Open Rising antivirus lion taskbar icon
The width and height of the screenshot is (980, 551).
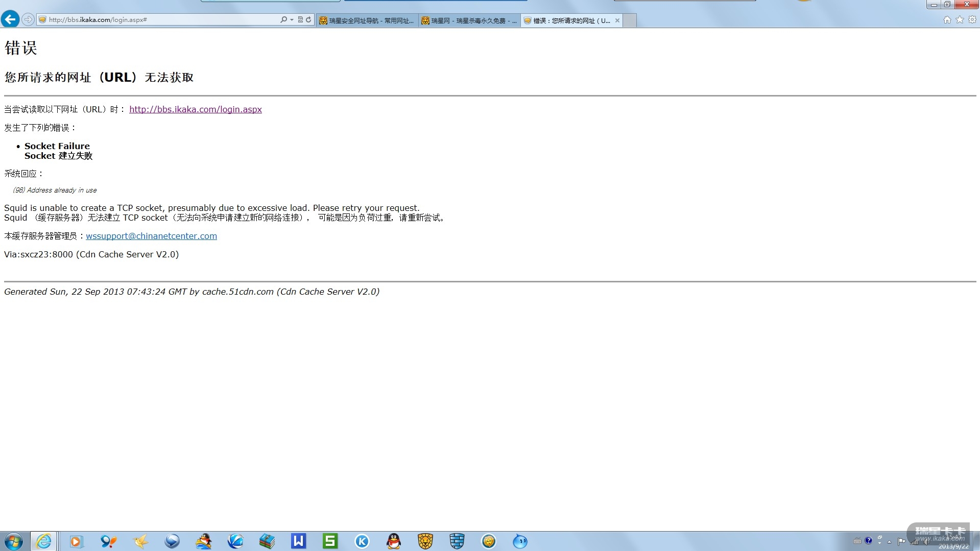pyautogui.click(x=425, y=541)
